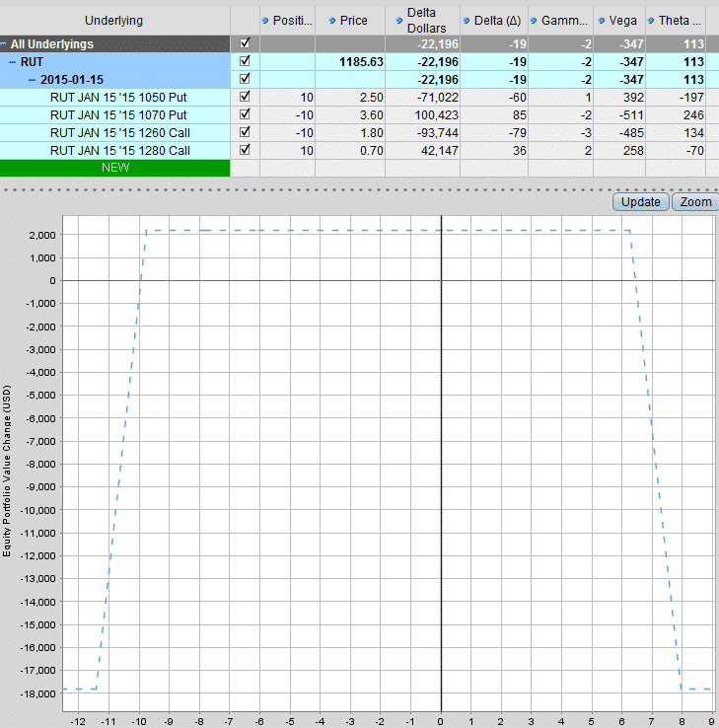Click the chart's vertical zero line

[x=441, y=464]
